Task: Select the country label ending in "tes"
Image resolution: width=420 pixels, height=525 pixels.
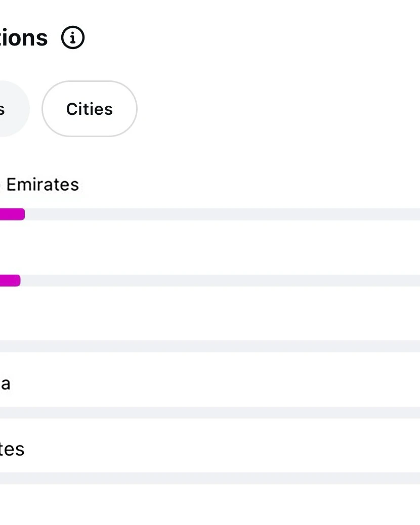Action: click(12, 449)
